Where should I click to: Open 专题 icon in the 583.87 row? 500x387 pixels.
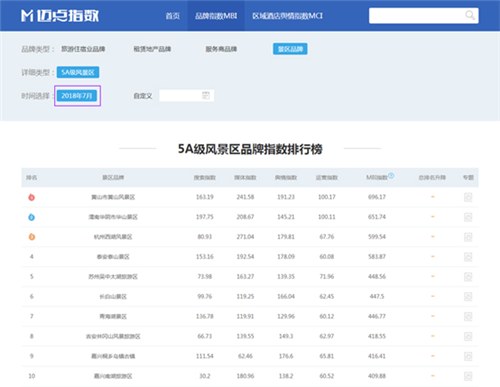click(x=468, y=257)
